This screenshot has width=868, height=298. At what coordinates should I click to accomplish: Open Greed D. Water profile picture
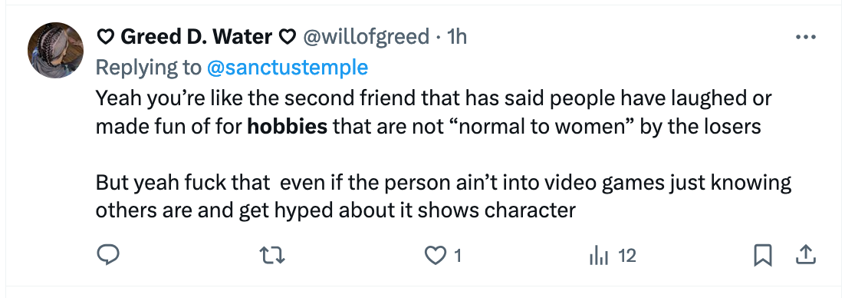(x=55, y=50)
